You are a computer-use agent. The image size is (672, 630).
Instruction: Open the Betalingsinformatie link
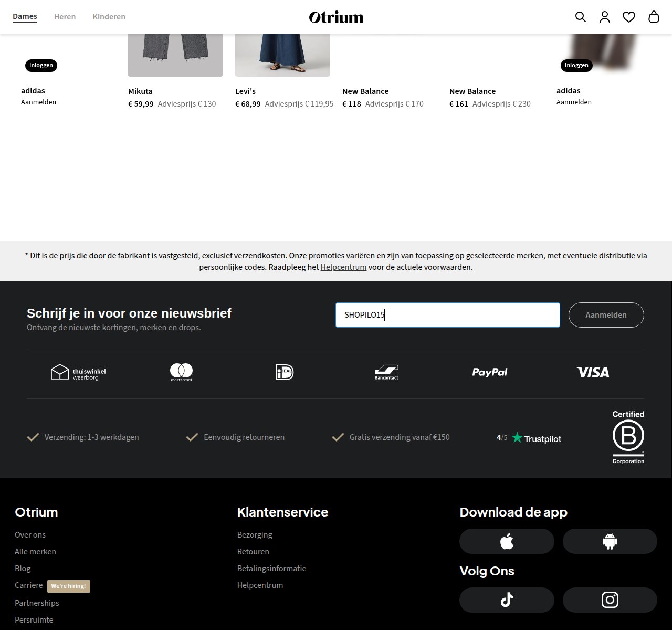click(271, 569)
